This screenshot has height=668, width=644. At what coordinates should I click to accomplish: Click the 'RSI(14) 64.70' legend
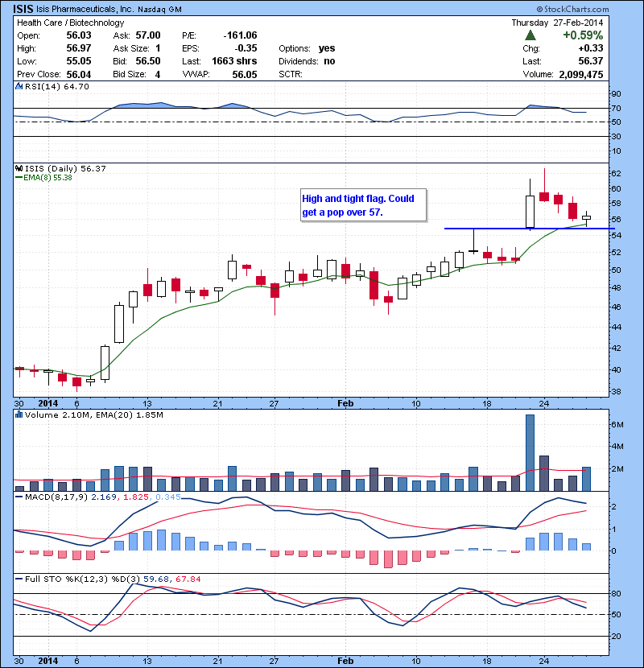coord(56,86)
